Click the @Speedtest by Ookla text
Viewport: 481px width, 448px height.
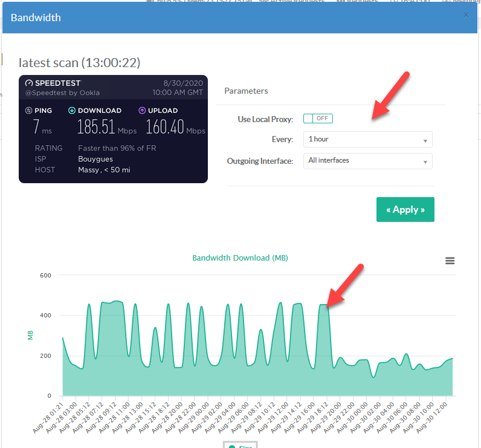pyautogui.click(x=62, y=93)
